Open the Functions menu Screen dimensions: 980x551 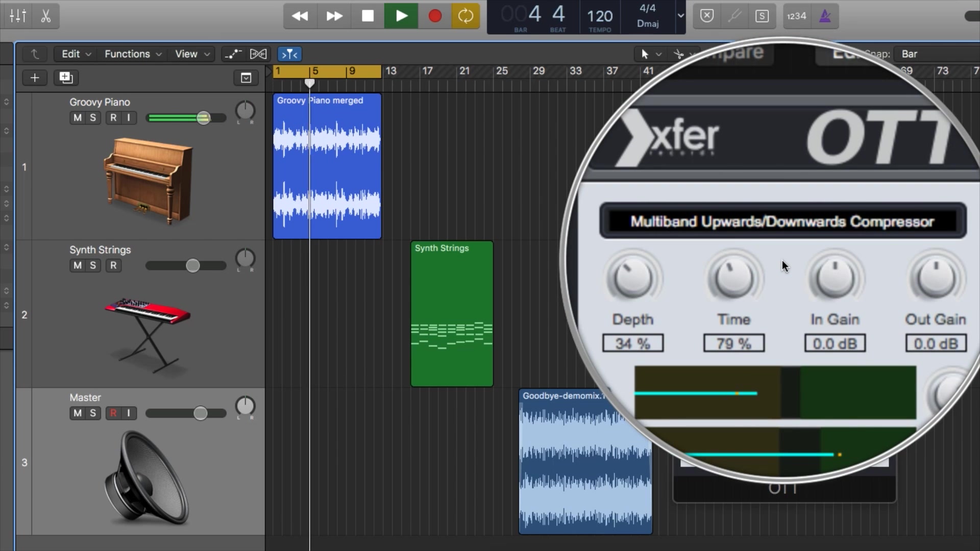[133, 54]
